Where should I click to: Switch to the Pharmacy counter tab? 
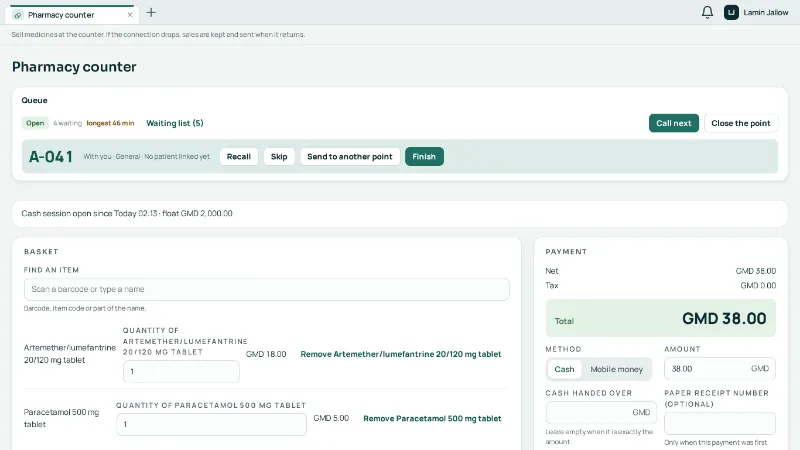(x=71, y=15)
